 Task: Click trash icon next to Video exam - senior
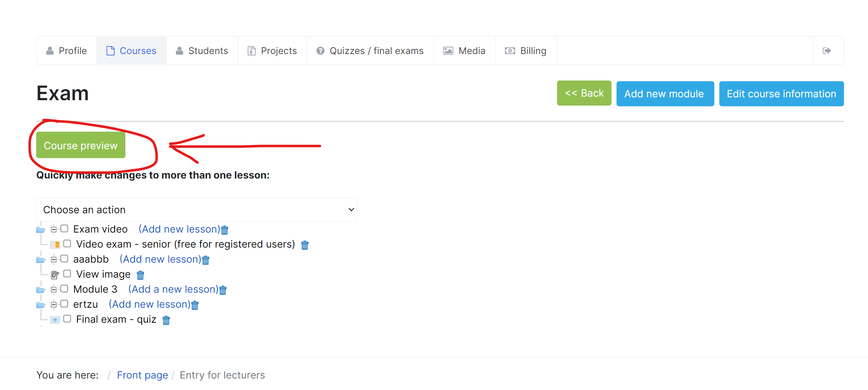[305, 245]
